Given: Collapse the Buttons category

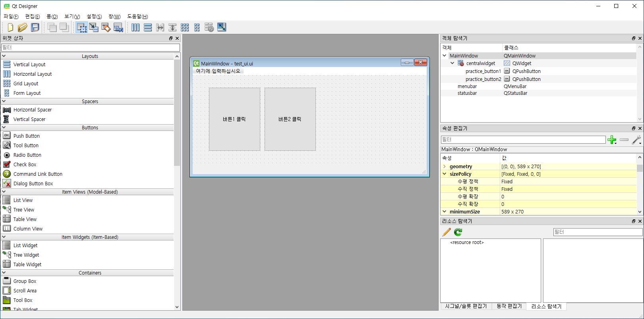Looking at the screenshot, I should coord(4,128).
